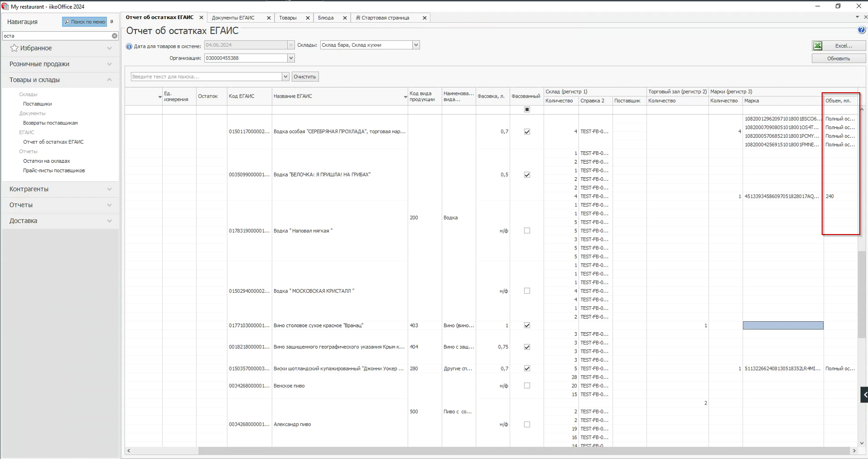The width and height of the screenshot is (868, 459).
Task: Click the help question mark icon
Action: coord(861,30)
